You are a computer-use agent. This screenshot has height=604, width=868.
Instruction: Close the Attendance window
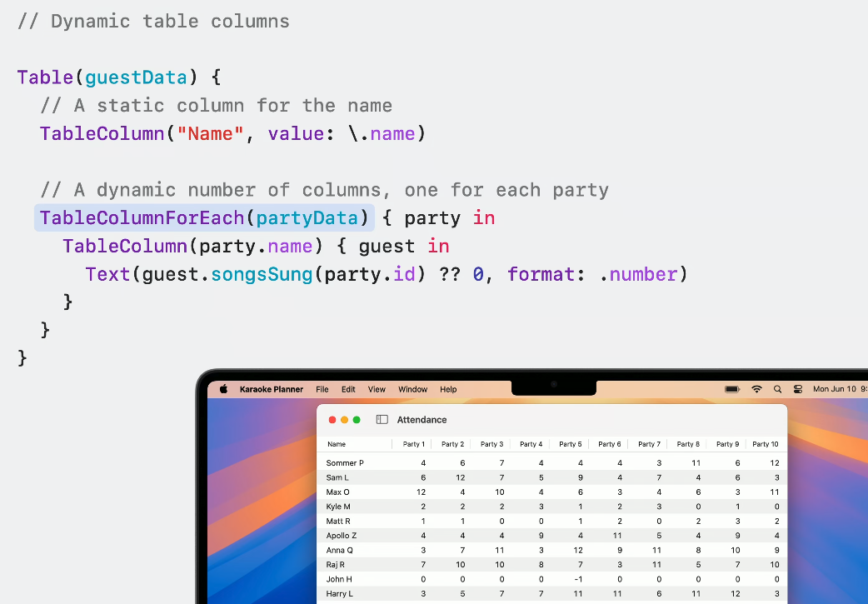click(332, 420)
